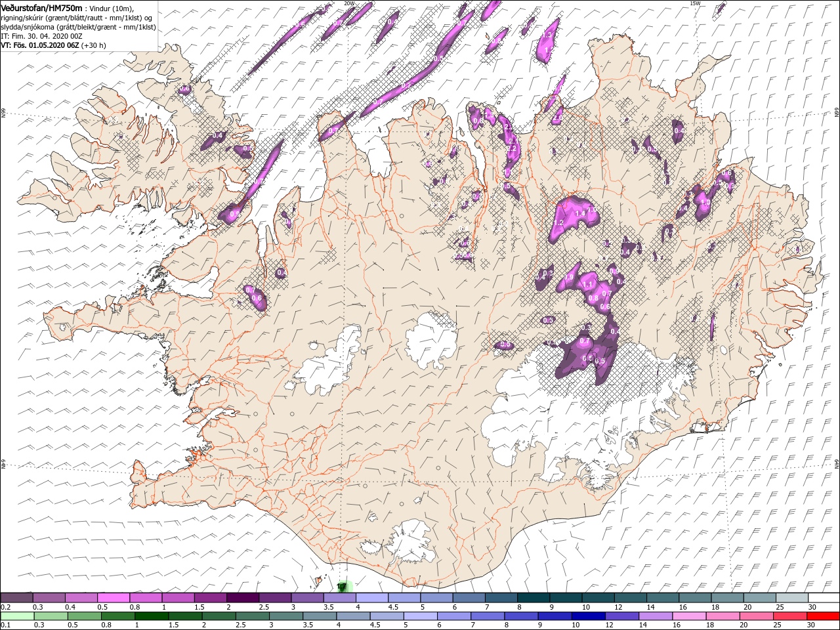Viewport: 840px width, 630px height.
Task: Select violet rain-scale swatch between 12 and 14
Action: point(621,616)
